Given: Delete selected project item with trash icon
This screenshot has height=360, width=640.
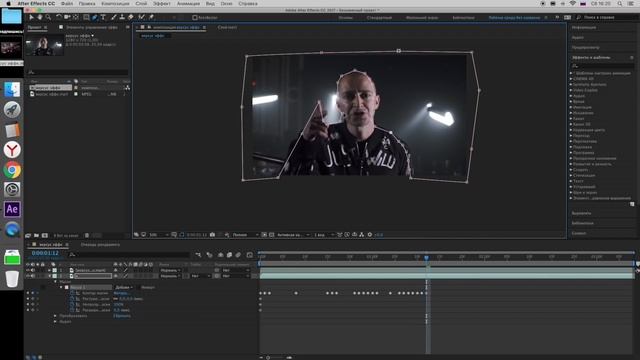Looking at the screenshot, I should pos(87,236).
